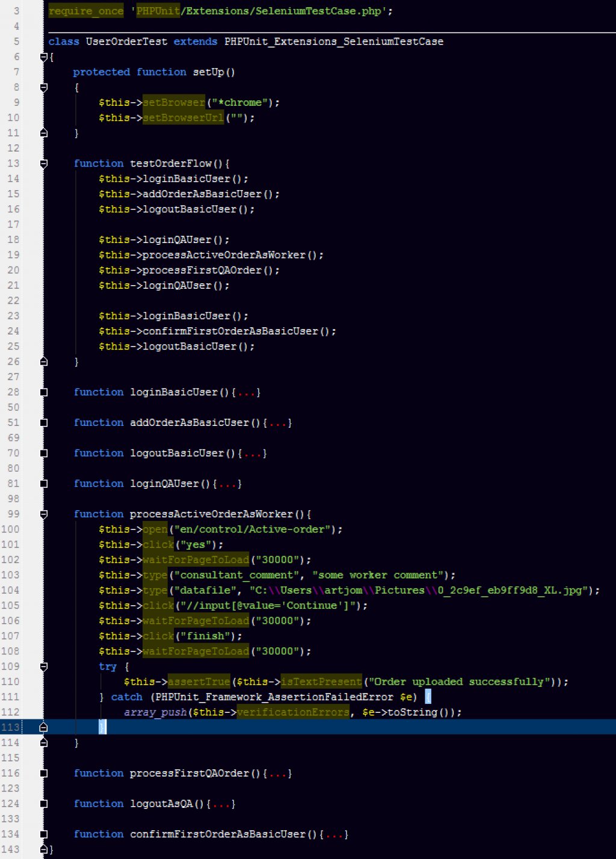Expand the folded loginQAUser function
The height and width of the screenshot is (859, 616).
[x=43, y=484]
